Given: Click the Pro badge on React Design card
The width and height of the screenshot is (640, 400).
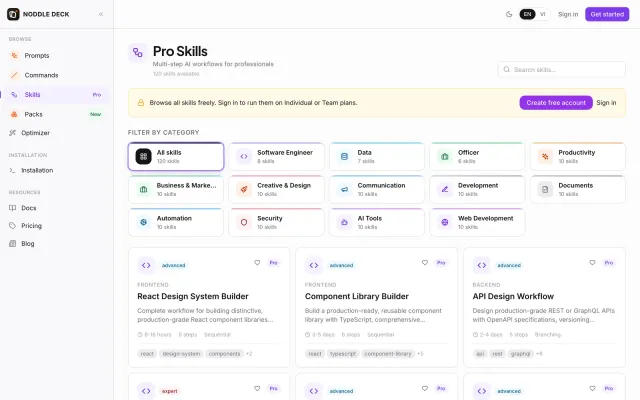Looking at the screenshot, I should 273,263.
